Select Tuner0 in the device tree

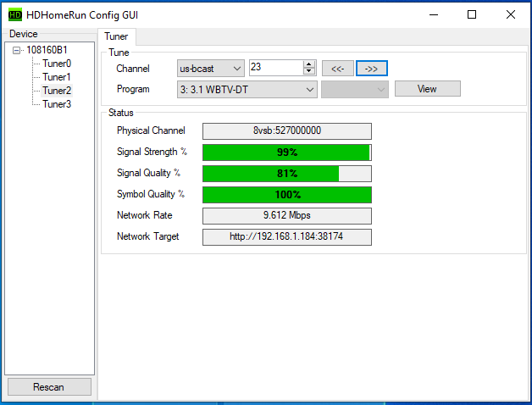tap(57, 64)
